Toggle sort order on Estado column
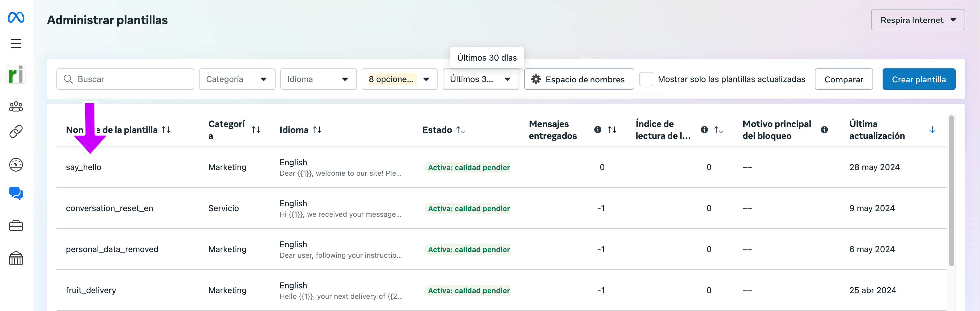This screenshot has width=980, height=311. 461,129
